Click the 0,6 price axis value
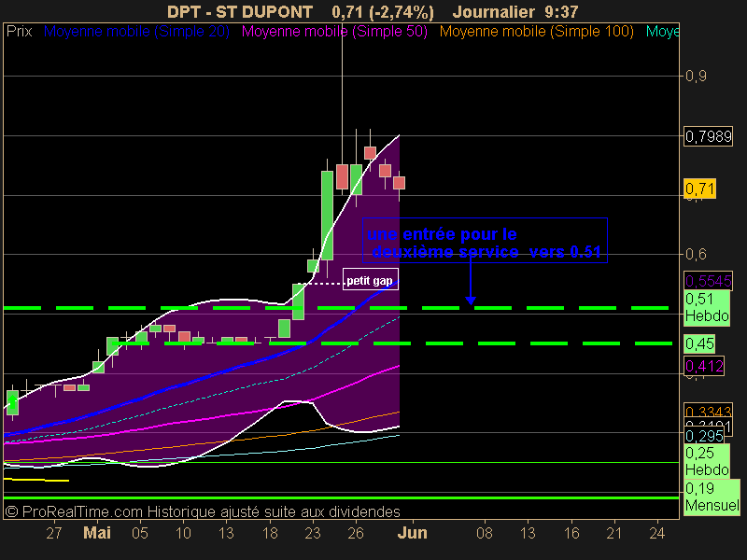This screenshot has width=747, height=560. point(696,254)
